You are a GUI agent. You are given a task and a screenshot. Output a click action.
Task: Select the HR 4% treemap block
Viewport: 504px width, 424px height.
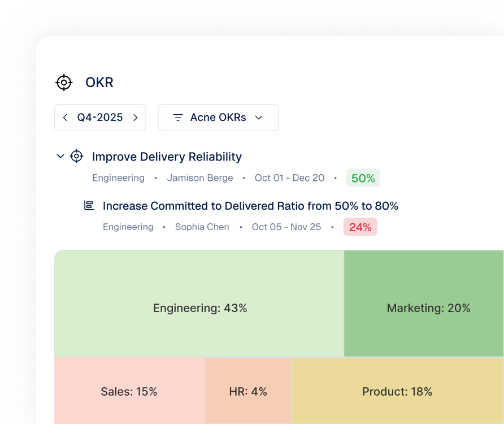tap(248, 391)
